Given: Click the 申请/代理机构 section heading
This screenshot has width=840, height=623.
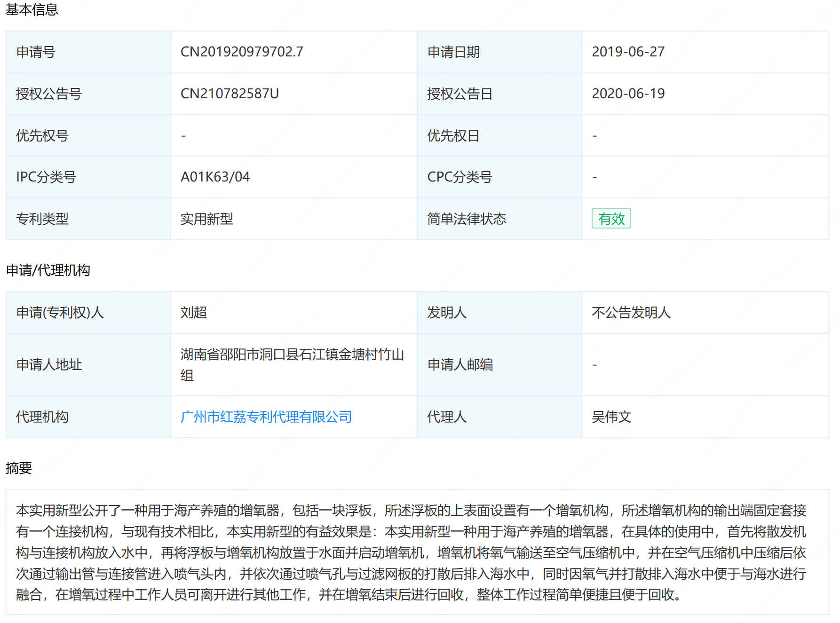Looking at the screenshot, I should [x=48, y=270].
